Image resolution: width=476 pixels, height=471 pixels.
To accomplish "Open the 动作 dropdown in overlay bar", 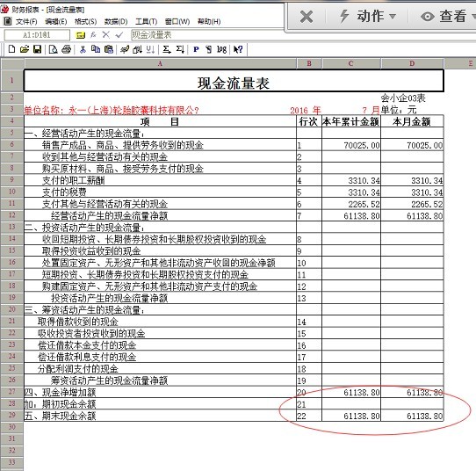I will point(368,16).
